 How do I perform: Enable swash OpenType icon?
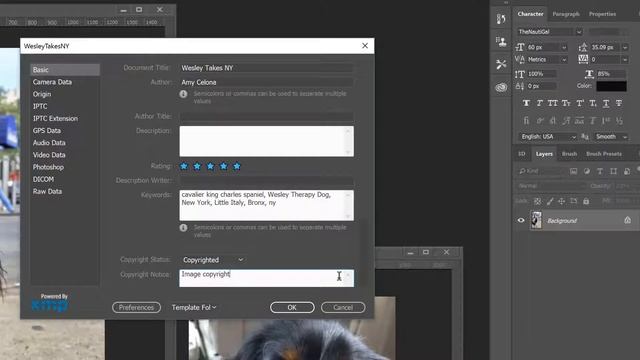pos(566,120)
